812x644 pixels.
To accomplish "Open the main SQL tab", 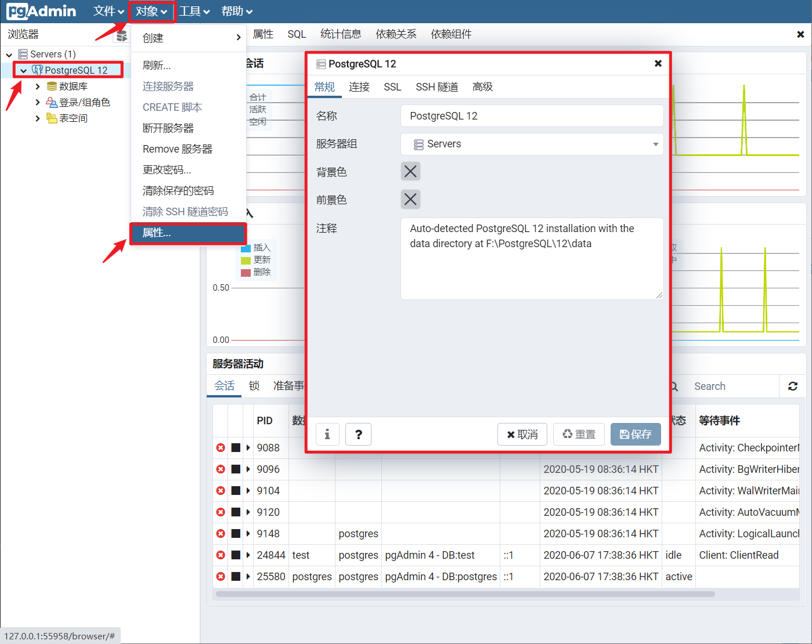I will click(297, 34).
